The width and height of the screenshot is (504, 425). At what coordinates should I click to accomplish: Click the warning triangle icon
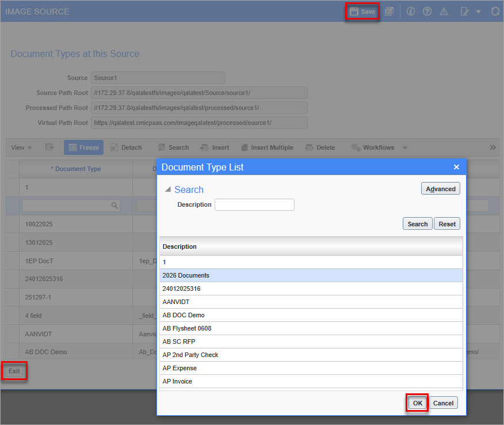[444, 12]
